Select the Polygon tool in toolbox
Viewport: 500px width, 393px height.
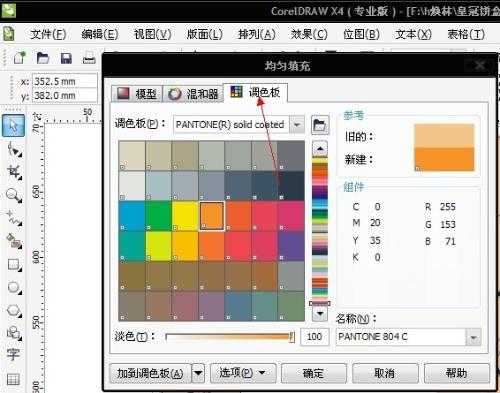[x=14, y=310]
